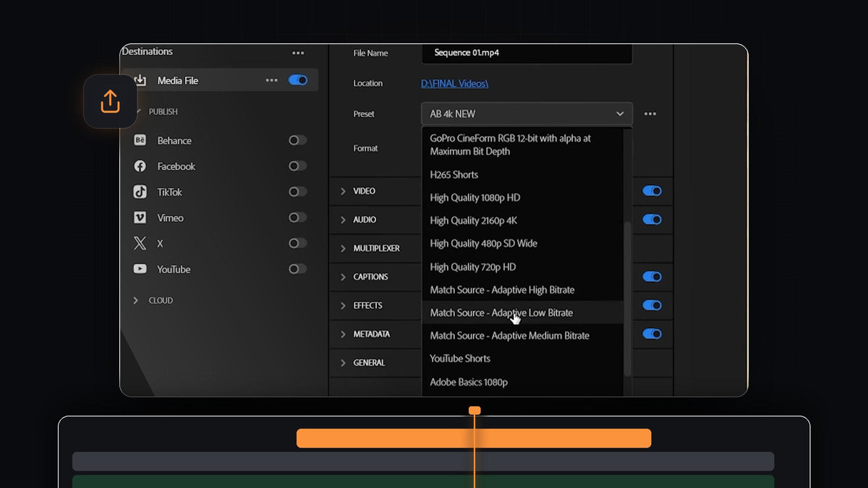The height and width of the screenshot is (488, 868).
Task: Click the Media File download icon
Action: 140,80
